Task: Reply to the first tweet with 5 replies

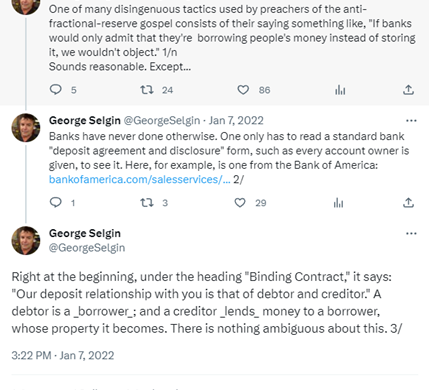Action: tap(56, 89)
